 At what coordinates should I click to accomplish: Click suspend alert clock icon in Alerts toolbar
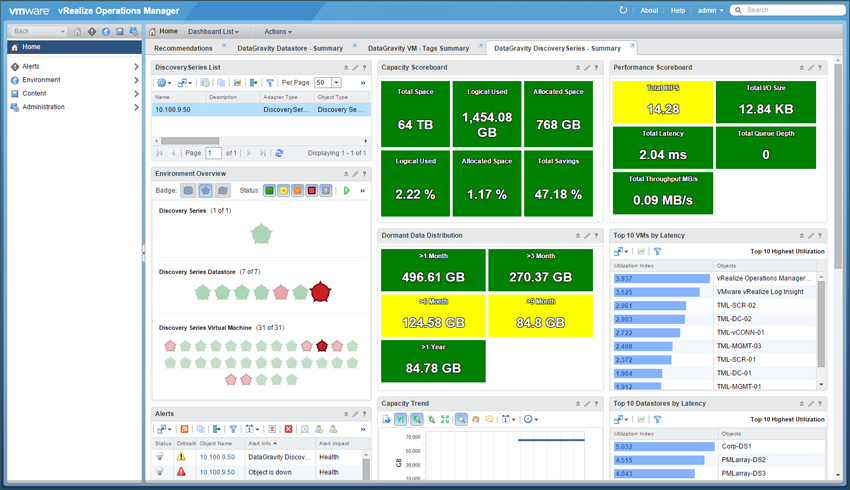coord(305,429)
